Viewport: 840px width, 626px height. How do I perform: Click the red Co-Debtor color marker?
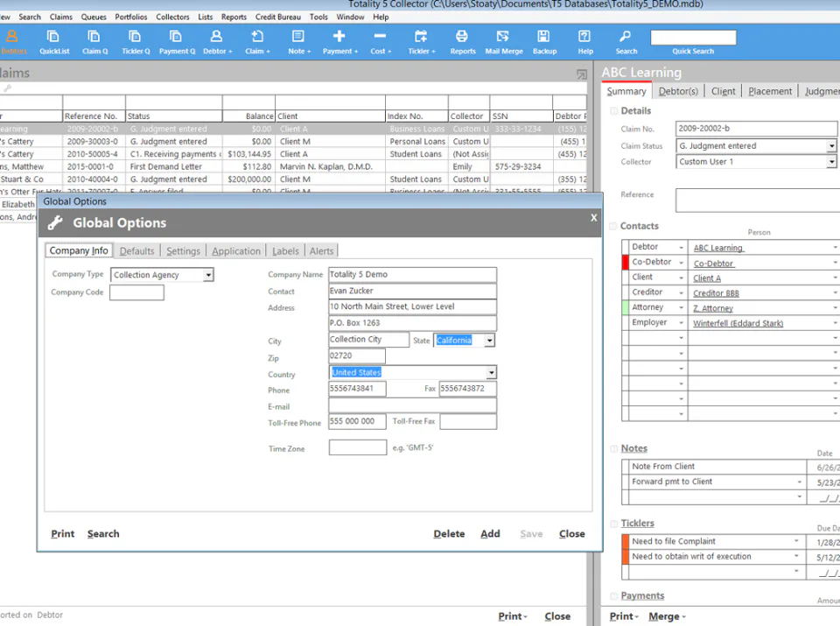coord(625,262)
